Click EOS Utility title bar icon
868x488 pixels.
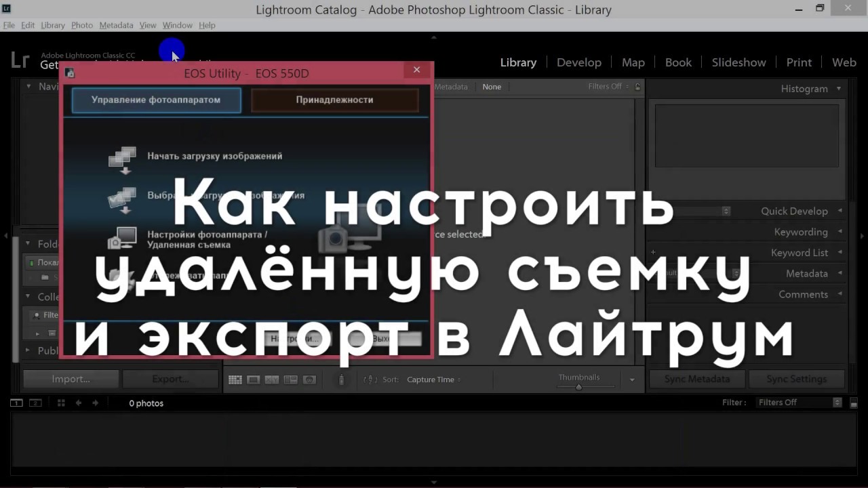tap(70, 73)
